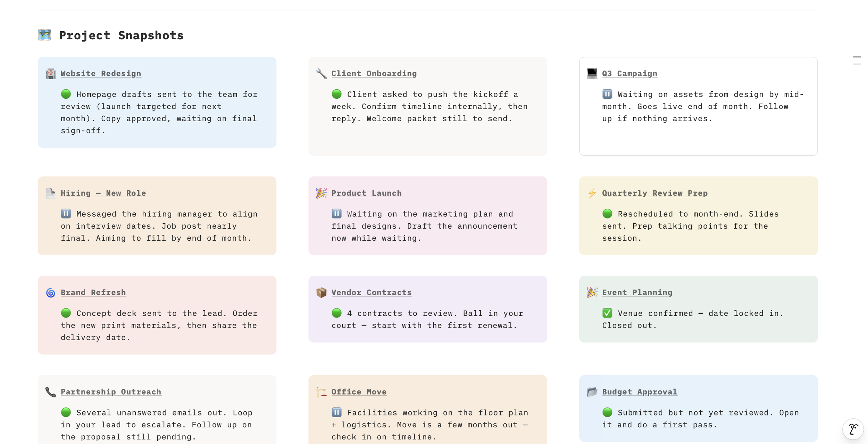Click the lightning bolt icon beside Quarterly Review Prep
Image resolution: width=868 pixels, height=444 pixels.
(592, 193)
